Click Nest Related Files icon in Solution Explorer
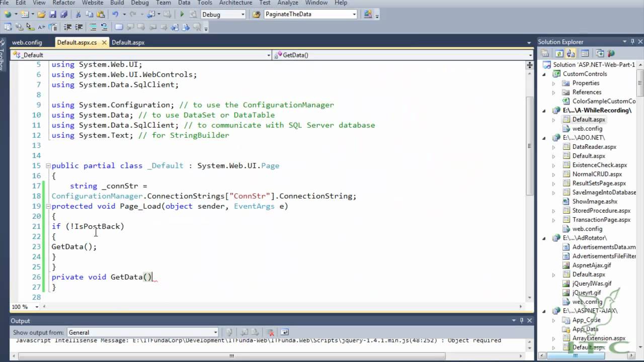The width and height of the screenshot is (644, 362). (x=571, y=53)
